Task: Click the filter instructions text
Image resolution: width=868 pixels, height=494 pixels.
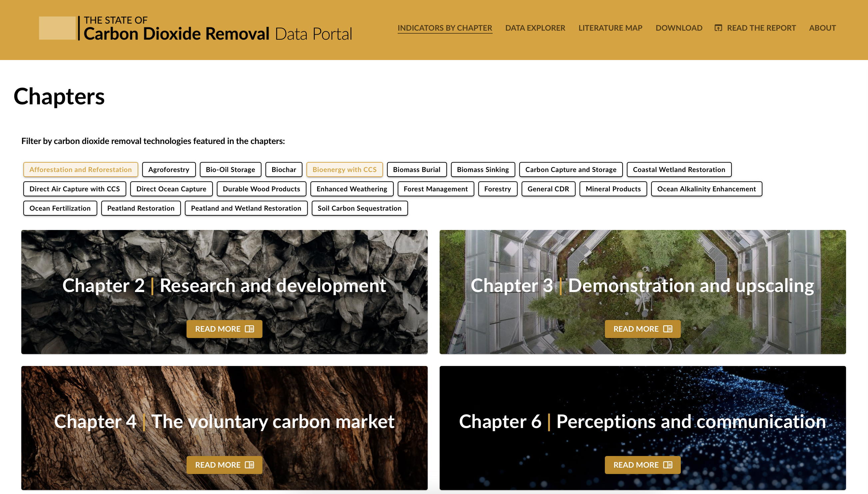Action: (153, 141)
